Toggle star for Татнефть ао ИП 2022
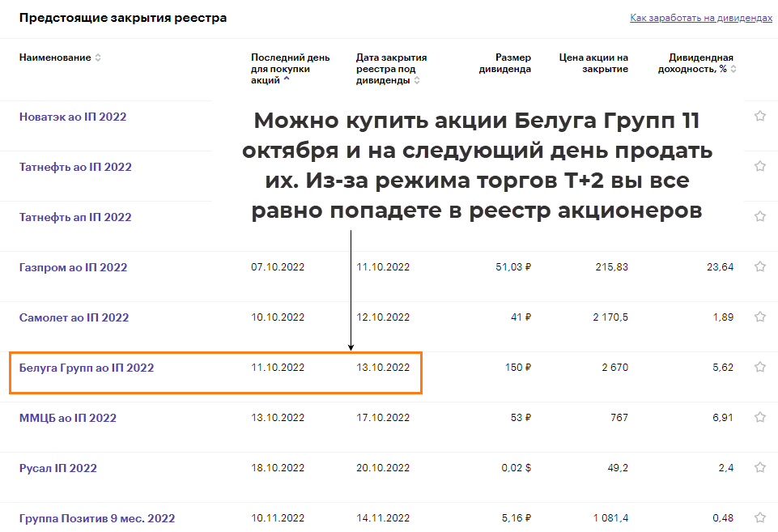Viewport: 778px width, 532px height. click(759, 166)
